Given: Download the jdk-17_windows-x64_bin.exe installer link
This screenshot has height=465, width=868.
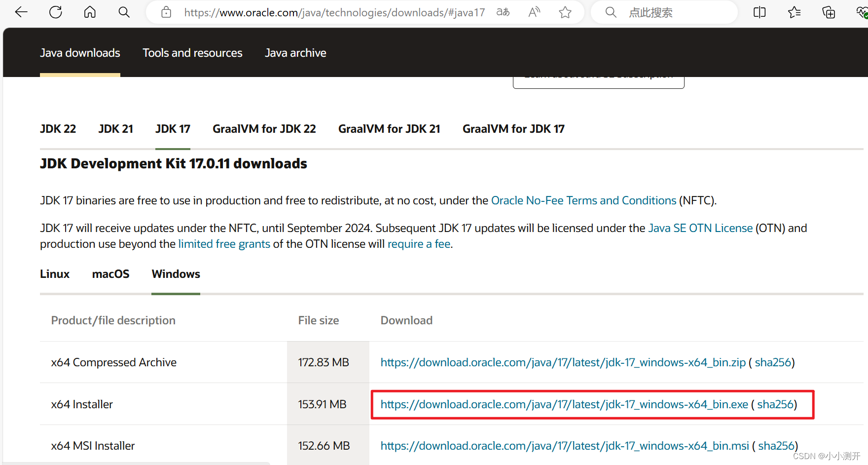Looking at the screenshot, I should pos(564,404).
